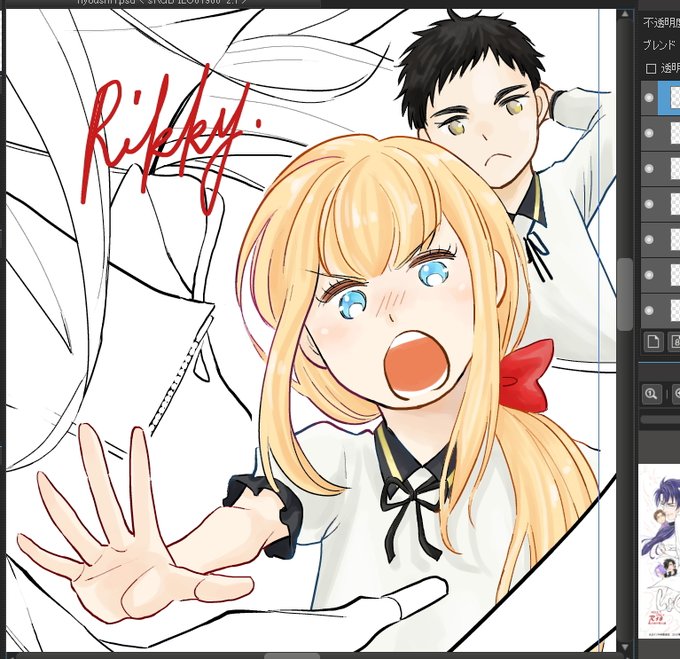Viewport: 680px width, 659px height.
Task: Toggle visibility of fourth layer from top
Action: pos(649,204)
